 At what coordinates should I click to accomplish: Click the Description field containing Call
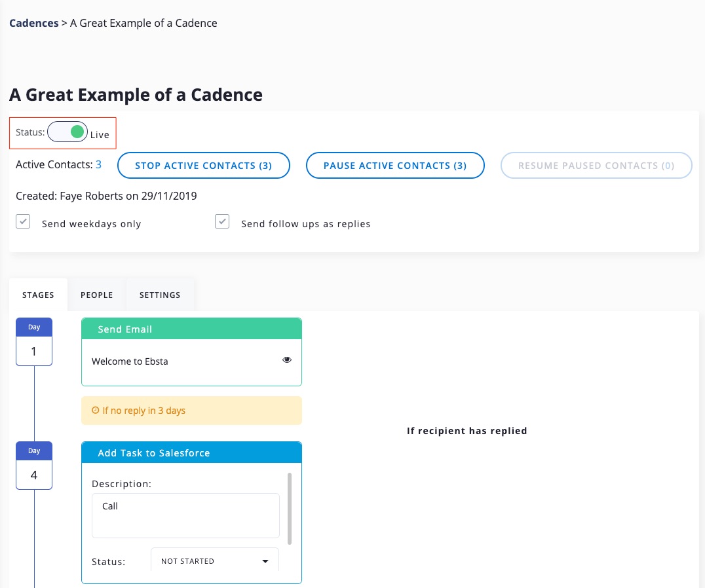[x=185, y=515]
